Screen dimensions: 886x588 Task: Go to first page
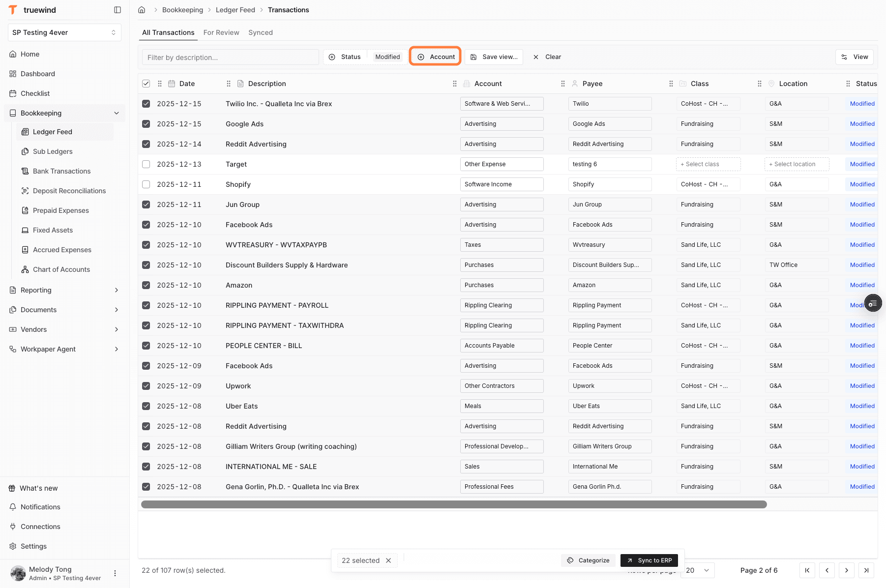(807, 570)
